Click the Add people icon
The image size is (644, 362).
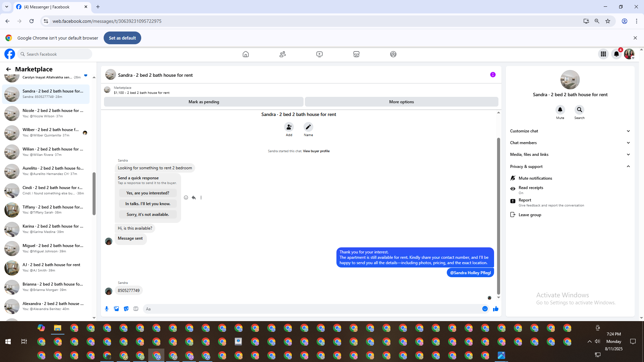tap(289, 127)
